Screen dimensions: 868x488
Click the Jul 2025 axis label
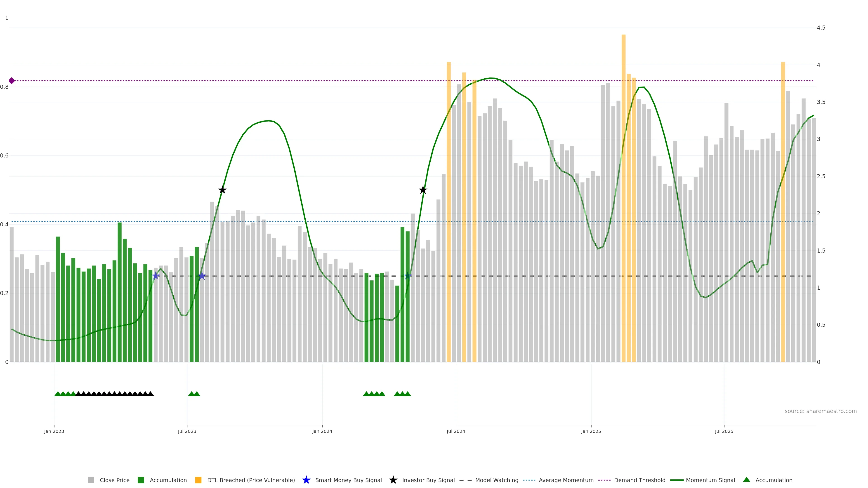(724, 431)
